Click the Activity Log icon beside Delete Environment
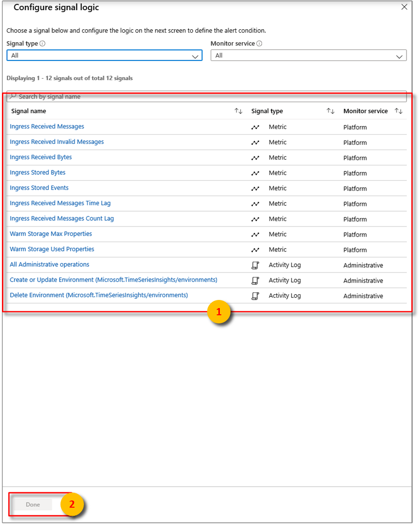This screenshot has width=420, height=524. pos(255,296)
